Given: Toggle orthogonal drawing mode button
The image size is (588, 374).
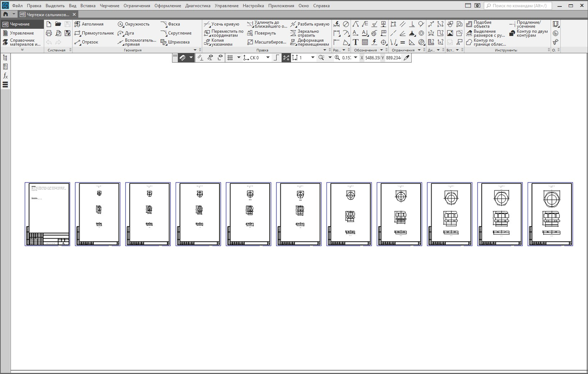Looking at the screenshot, I should click(x=276, y=58).
